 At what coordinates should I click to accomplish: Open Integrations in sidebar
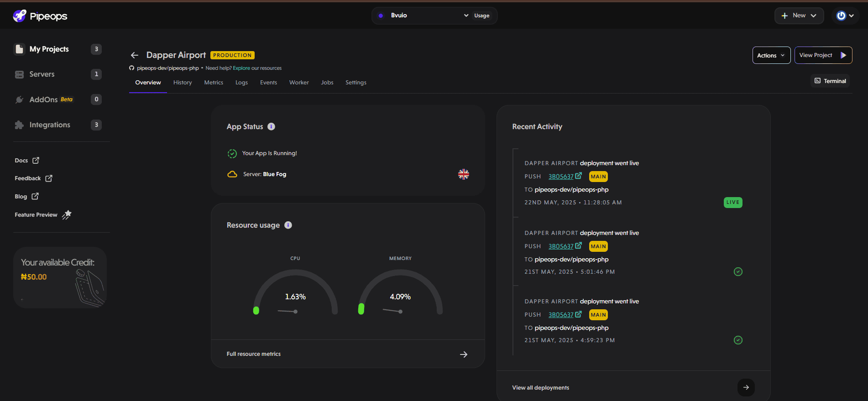(x=58, y=125)
